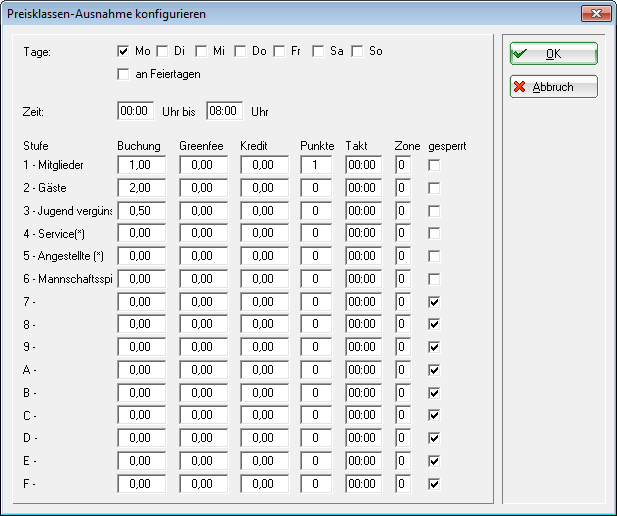This screenshot has height=516, width=617.
Task: Click the OK button with green checkmark
Action: click(553, 54)
